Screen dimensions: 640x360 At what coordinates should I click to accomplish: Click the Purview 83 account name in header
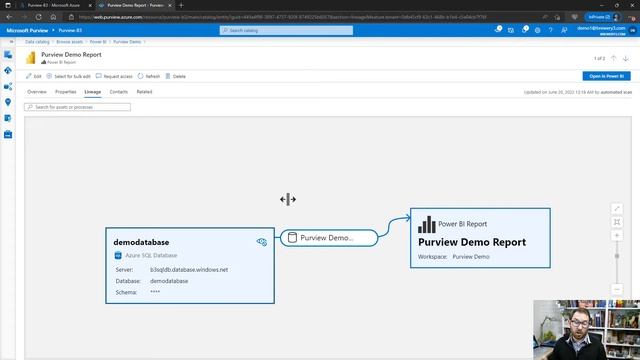(70, 30)
